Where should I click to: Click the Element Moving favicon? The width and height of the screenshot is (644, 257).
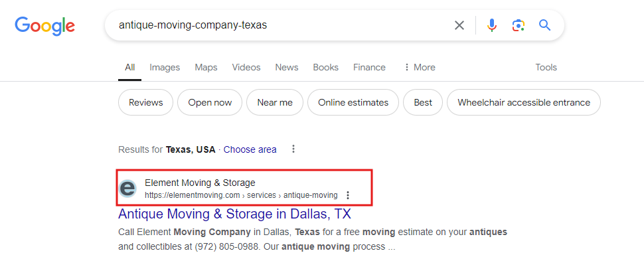click(127, 189)
